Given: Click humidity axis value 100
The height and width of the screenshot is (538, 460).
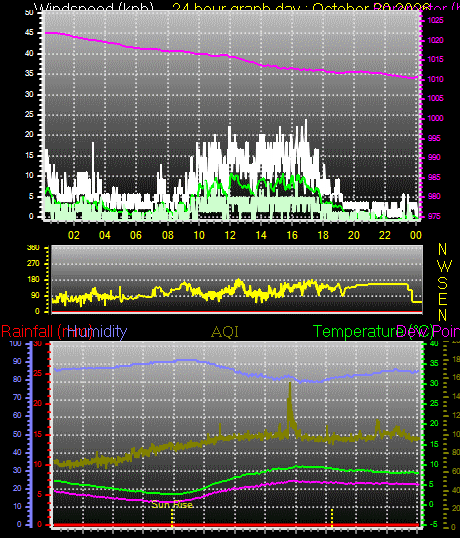Looking at the screenshot, I should (15, 343).
